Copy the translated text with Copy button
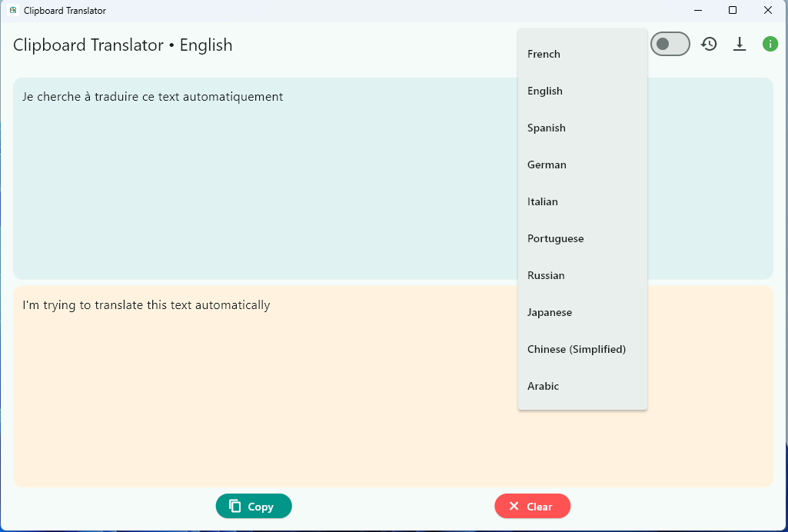This screenshot has height=532, width=788. (254, 506)
